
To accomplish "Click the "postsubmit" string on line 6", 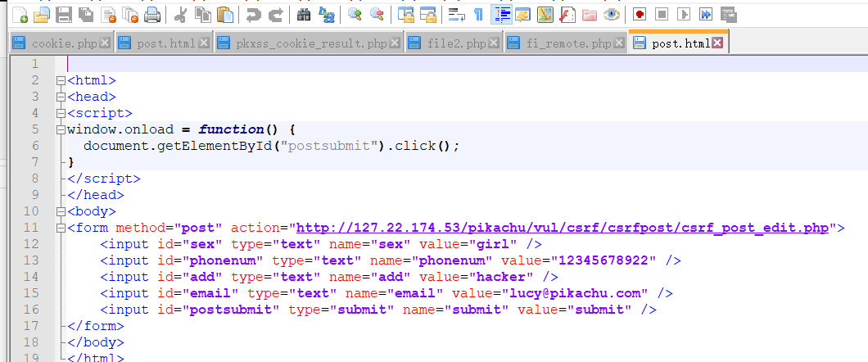I will 329,146.
